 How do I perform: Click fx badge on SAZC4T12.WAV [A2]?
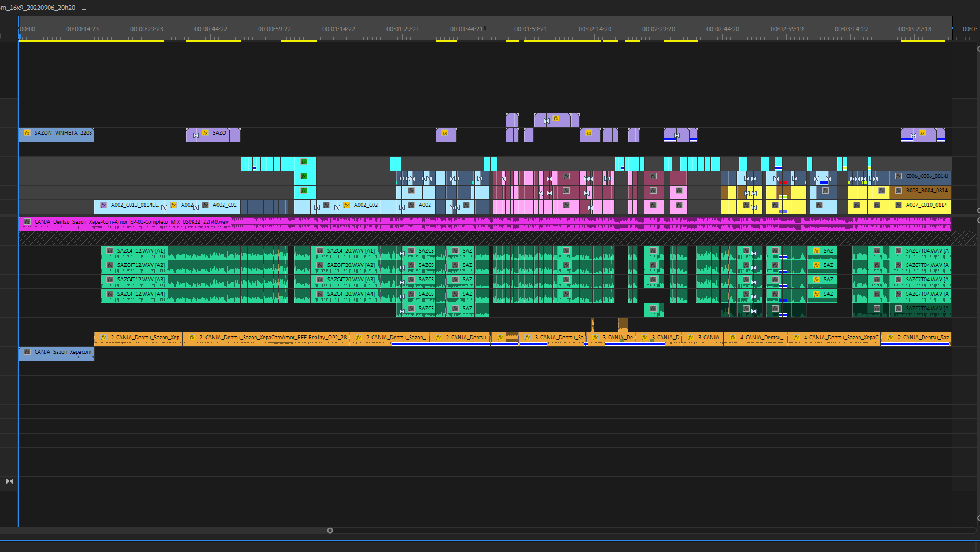click(110, 265)
